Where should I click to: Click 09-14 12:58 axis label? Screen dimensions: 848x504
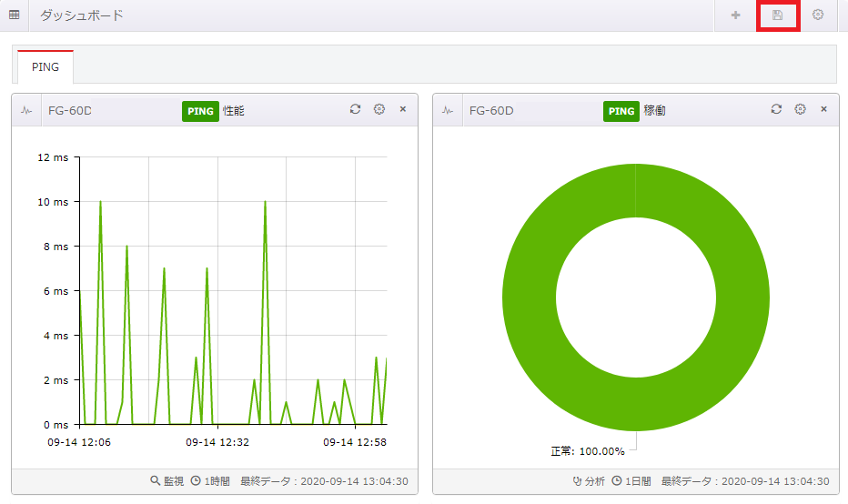pyautogui.click(x=355, y=442)
